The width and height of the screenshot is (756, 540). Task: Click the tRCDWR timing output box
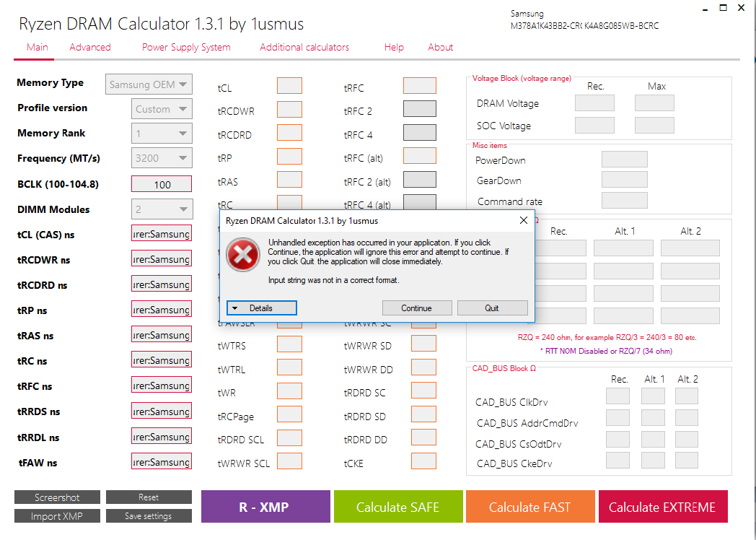[289, 109]
